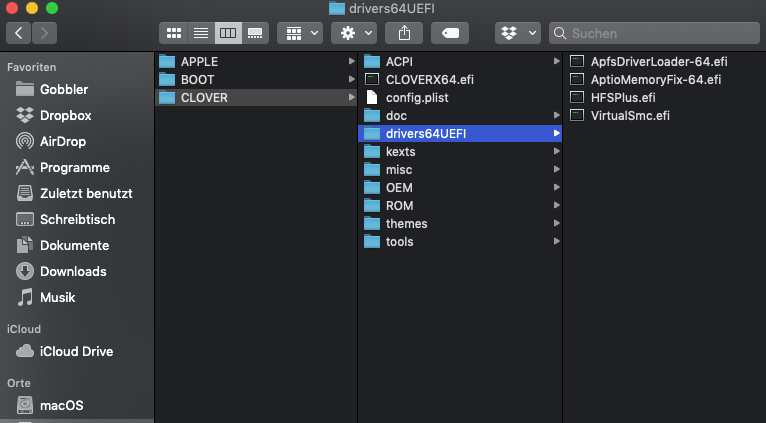The image size is (766, 423).
Task: Click the AirDrop radar icon
Action: (x=25, y=141)
